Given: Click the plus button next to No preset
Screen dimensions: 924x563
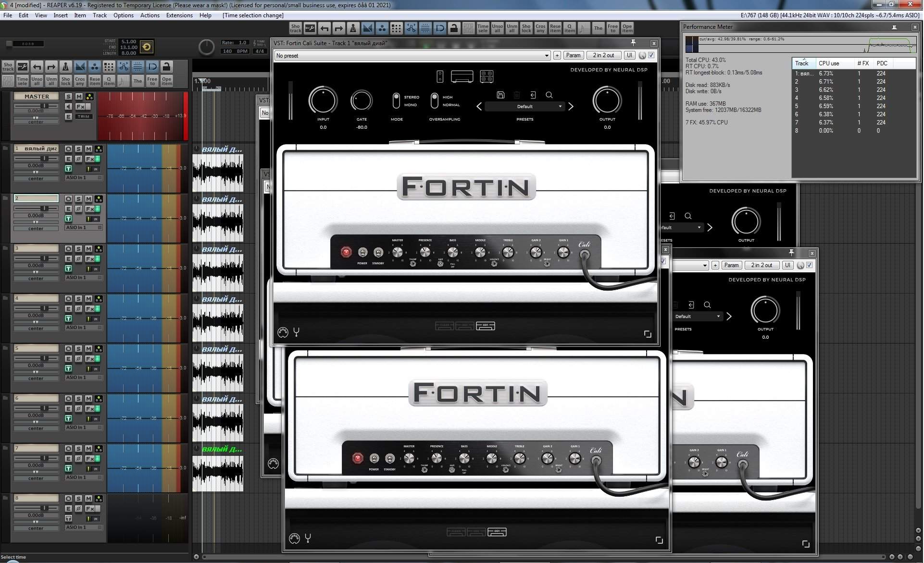Looking at the screenshot, I should tap(557, 56).
